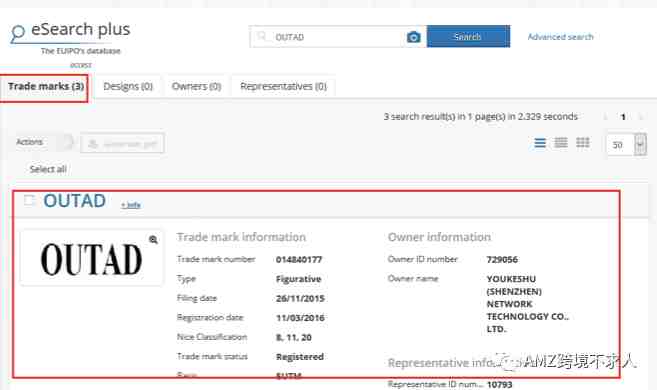Select the Figurative type value
The width and height of the screenshot is (657, 390).
tap(298, 279)
